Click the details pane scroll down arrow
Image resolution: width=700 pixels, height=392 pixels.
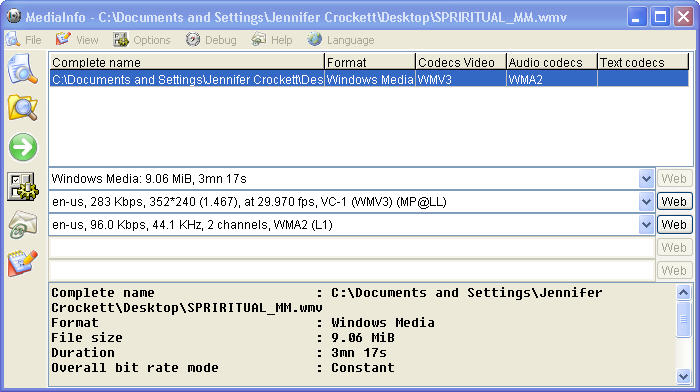tap(683, 376)
